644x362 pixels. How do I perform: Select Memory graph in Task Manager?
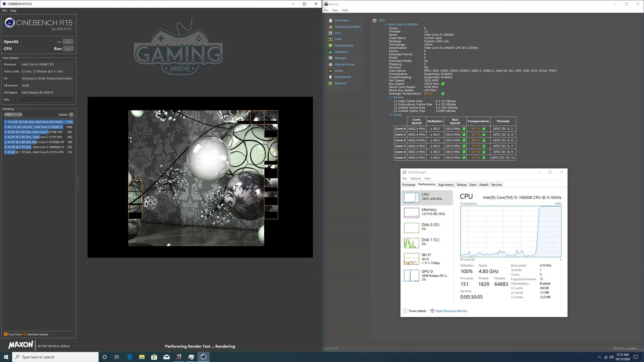coord(411,212)
